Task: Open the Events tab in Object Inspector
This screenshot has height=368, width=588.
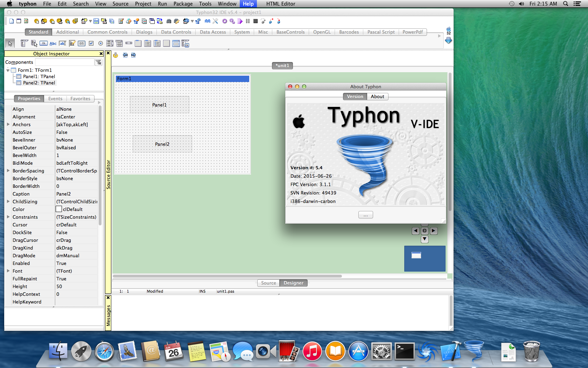Action: pyautogui.click(x=55, y=98)
